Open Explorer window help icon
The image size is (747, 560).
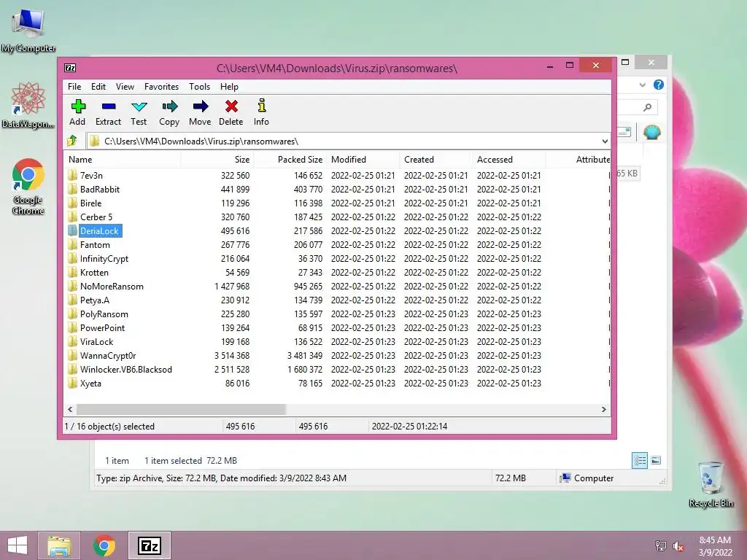[x=659, y=85]
